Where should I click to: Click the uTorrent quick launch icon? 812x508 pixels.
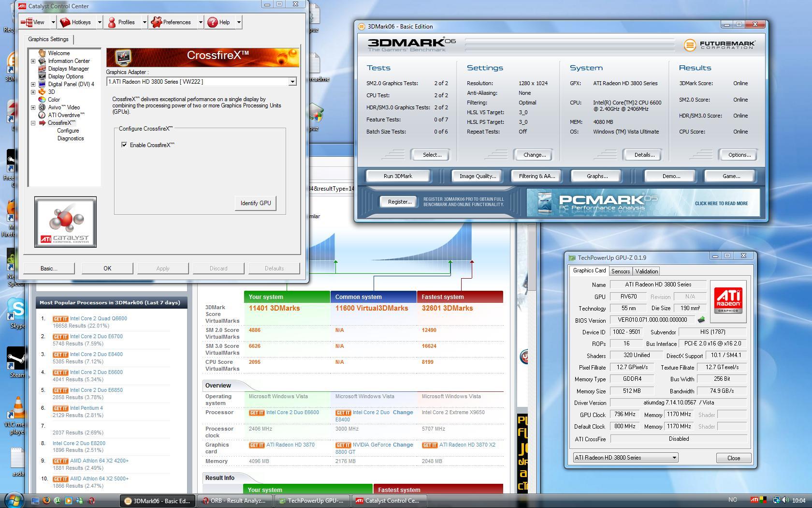point(58,501)
